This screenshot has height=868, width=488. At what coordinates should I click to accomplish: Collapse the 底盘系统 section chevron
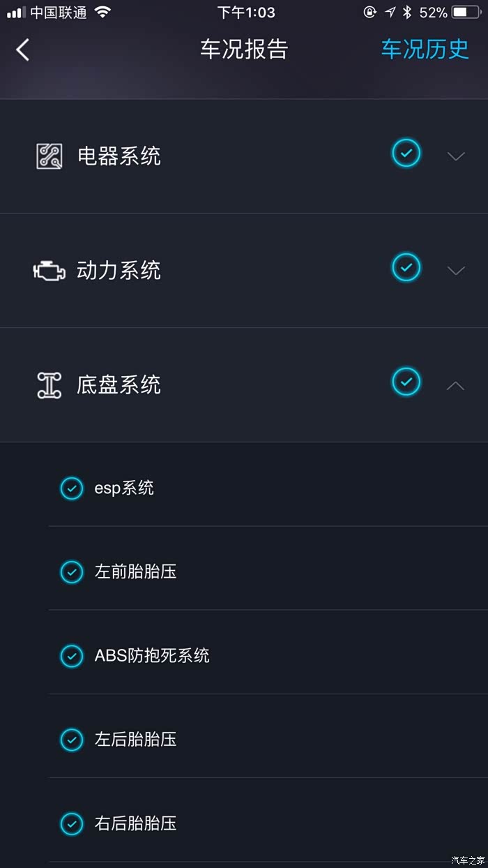455,385
